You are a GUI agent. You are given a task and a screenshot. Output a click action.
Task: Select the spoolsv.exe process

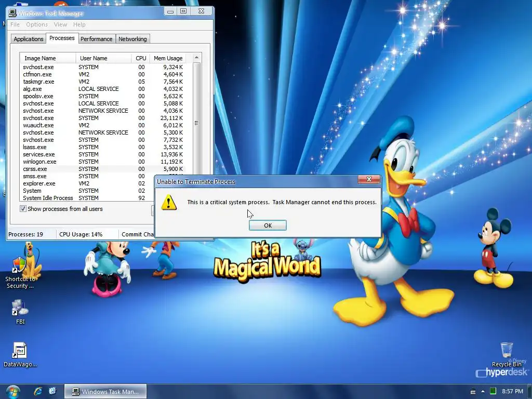pyautogui.click(x=103, y=96)
